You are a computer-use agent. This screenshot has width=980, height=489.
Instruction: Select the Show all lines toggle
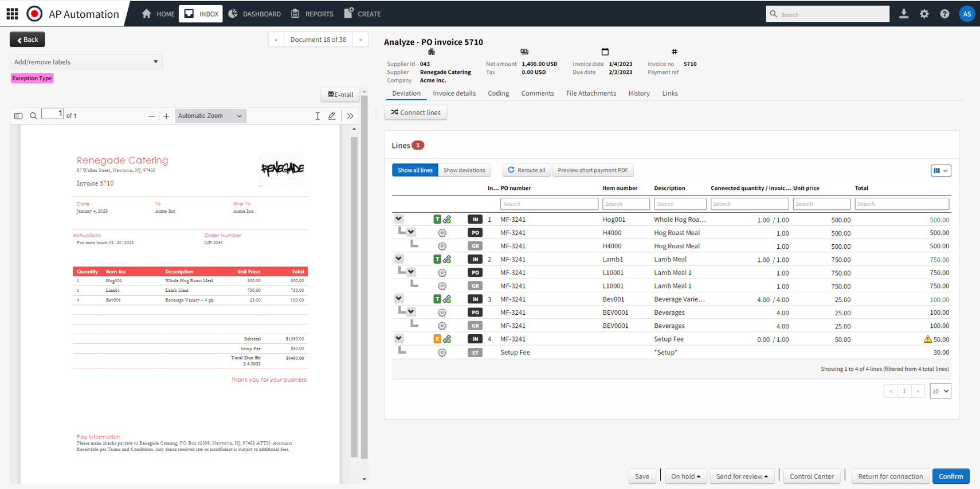[x=415, y=170]
